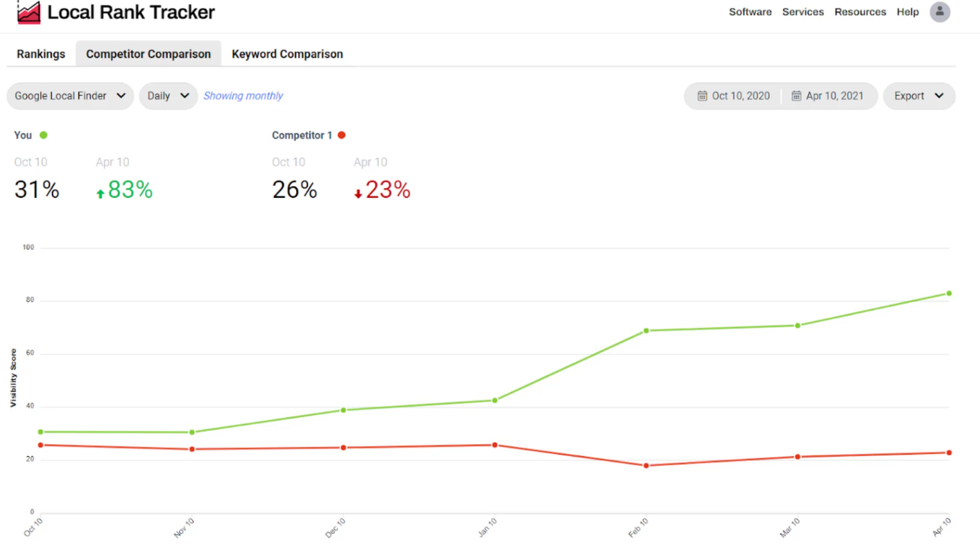980x549 pixels.
Task: Click the Local Rank Tracker logo icon
Action: [x=28, y=12]
